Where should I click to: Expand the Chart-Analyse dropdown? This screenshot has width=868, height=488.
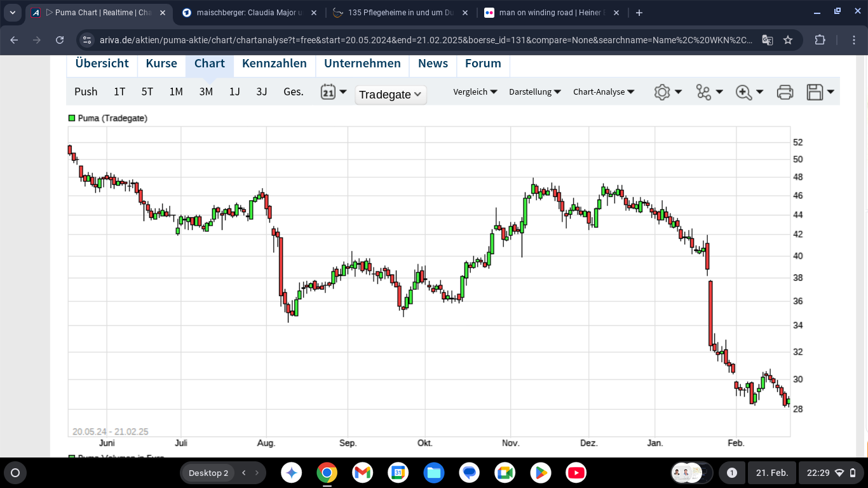pos(604,92)
